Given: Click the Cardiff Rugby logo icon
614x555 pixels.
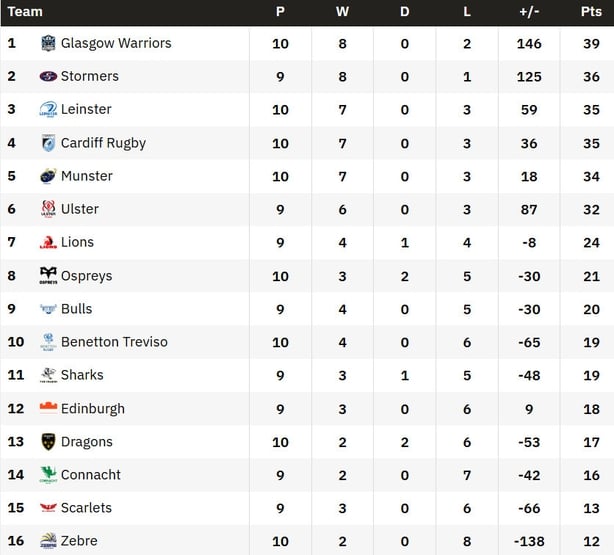Looking at the screenshot, I should [48, 143].
